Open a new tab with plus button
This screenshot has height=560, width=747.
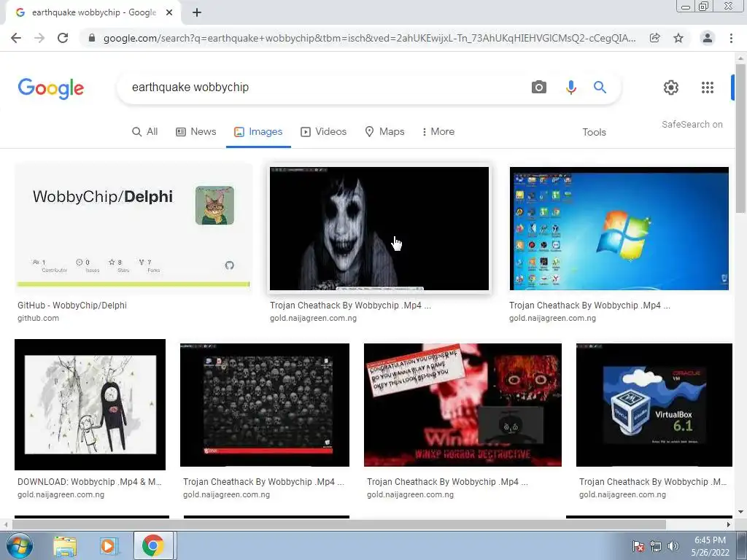coord(197,12)
